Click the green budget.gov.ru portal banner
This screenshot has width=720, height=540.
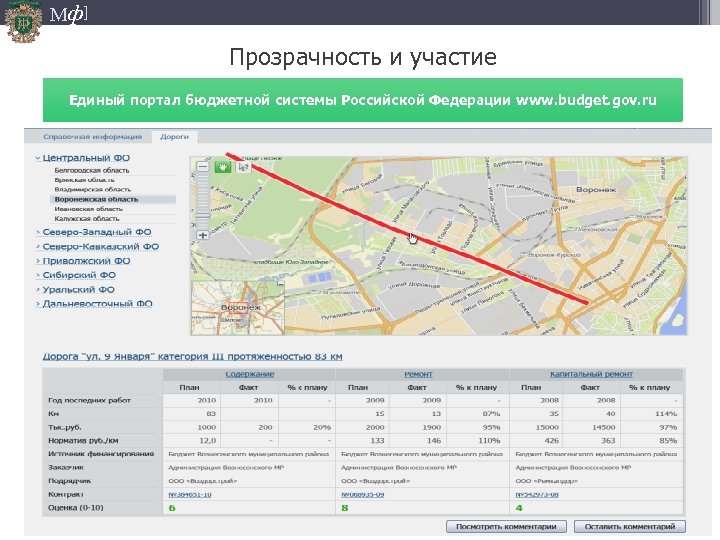363,100
